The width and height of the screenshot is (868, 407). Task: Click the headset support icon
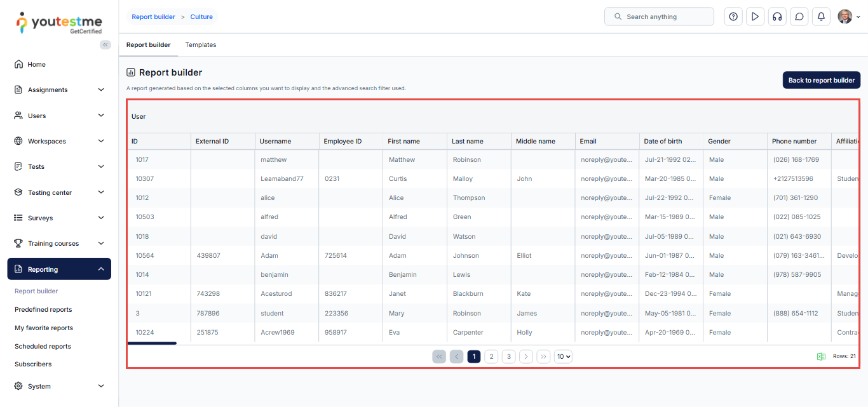pos(776,17)
